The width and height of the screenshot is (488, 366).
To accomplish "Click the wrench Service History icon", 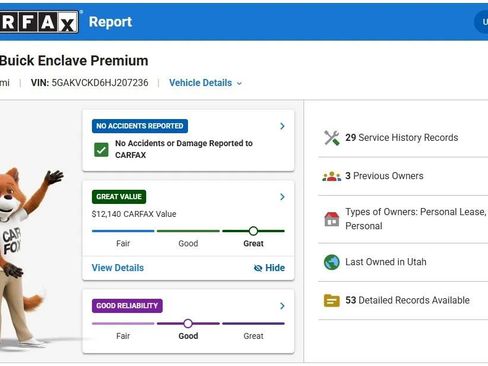I will click(x=332, y=138).
